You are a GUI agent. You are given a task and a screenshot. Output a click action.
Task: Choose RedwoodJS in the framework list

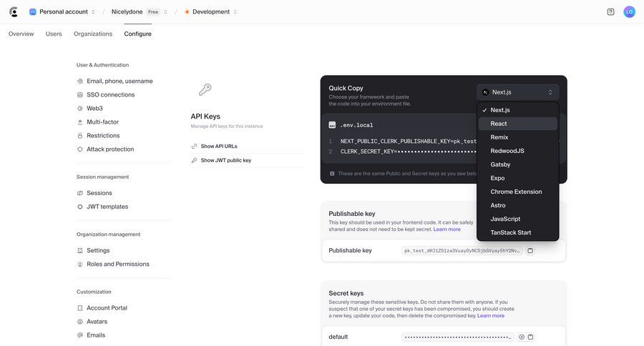[x=517, y=151]
